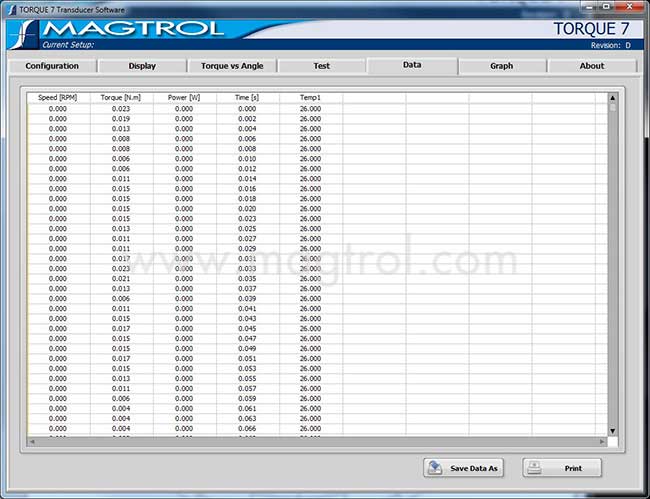Click the Temp1 column header
The image size is (650, 499).
pyautogui.click(x=310, y=97)
